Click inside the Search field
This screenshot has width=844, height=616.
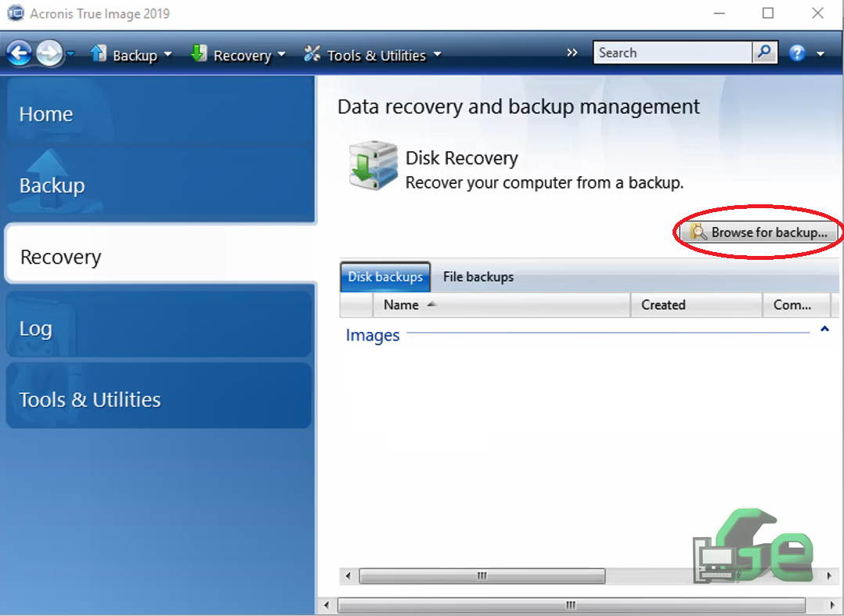click(x=673, y=52)
